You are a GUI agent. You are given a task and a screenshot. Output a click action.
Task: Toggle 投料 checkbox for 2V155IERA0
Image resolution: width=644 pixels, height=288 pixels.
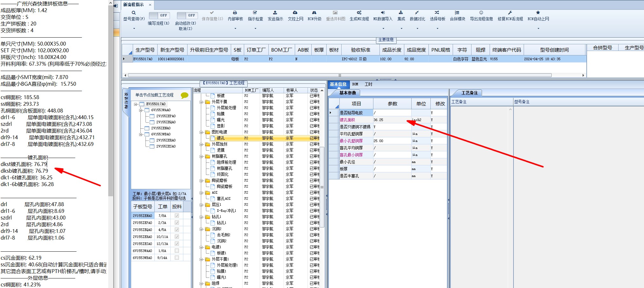177,237
